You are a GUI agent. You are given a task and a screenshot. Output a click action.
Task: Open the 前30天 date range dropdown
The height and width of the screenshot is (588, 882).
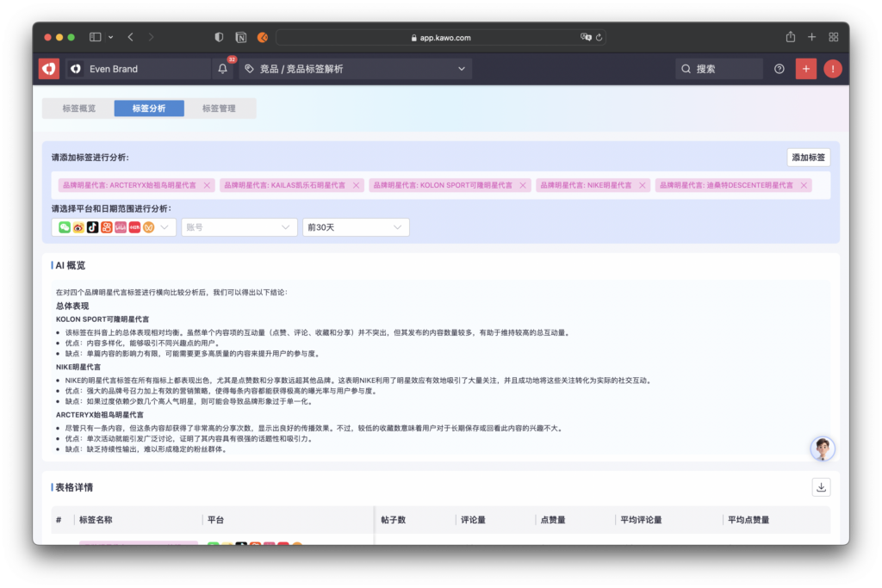[x=355, y=227]
